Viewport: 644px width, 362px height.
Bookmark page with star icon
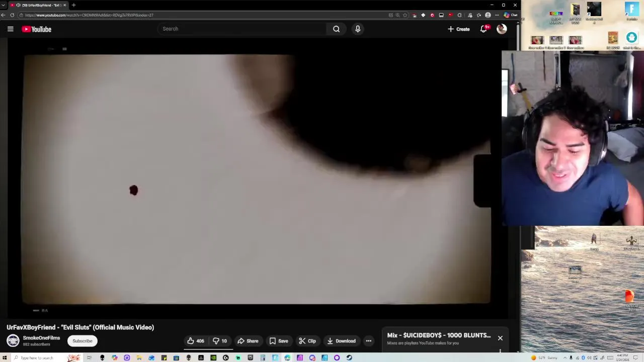coord(405,15)
